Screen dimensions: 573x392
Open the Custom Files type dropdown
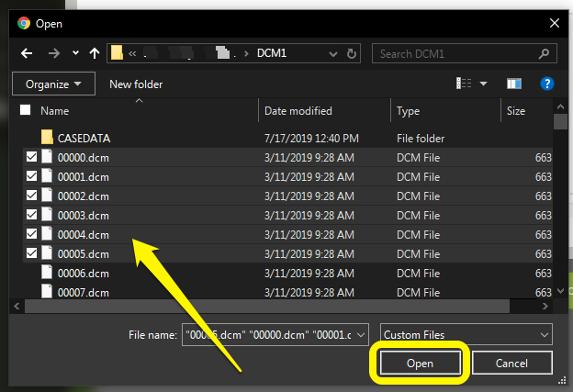(466, 335)
